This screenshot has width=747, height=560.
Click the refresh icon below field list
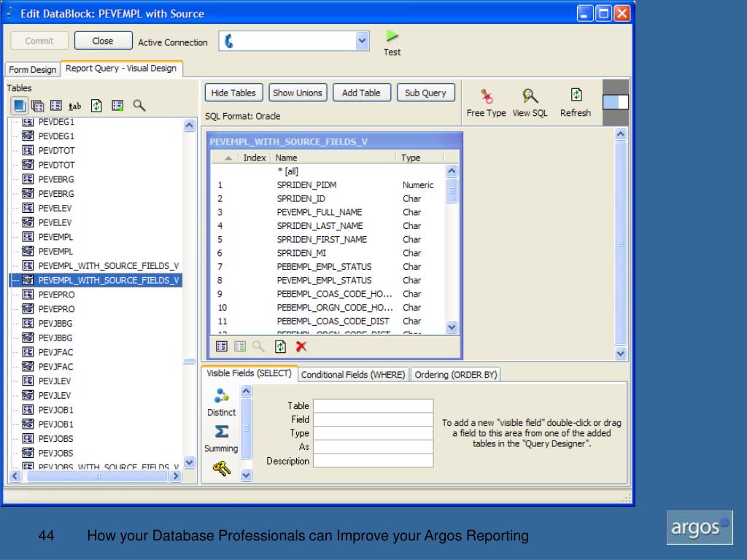(281, 346)
